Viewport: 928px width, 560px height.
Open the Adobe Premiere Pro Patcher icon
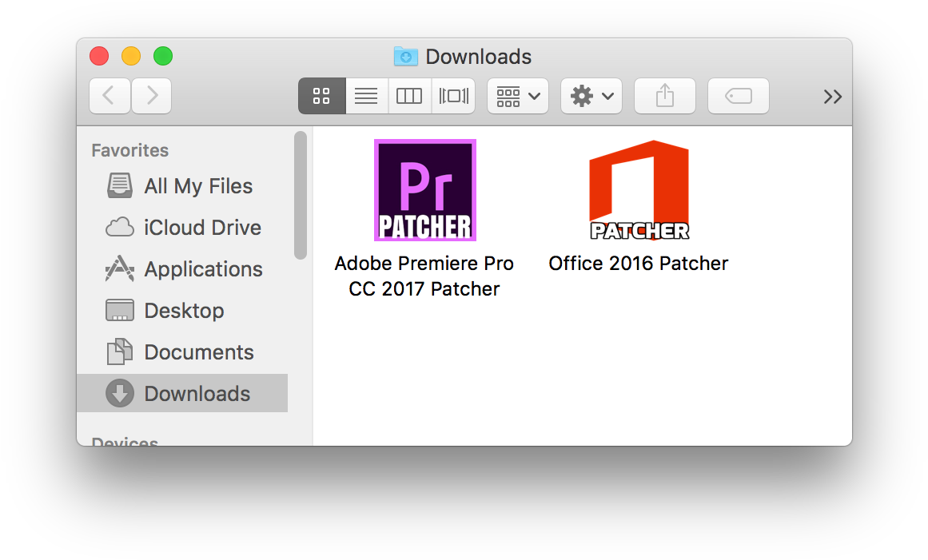tap(425, 190)
